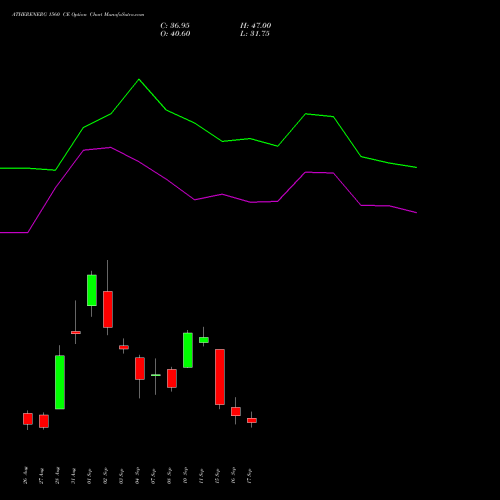500x500 pixels.
Task: Click the red candle above 26 Aug
Action: (x=28, y=419)
